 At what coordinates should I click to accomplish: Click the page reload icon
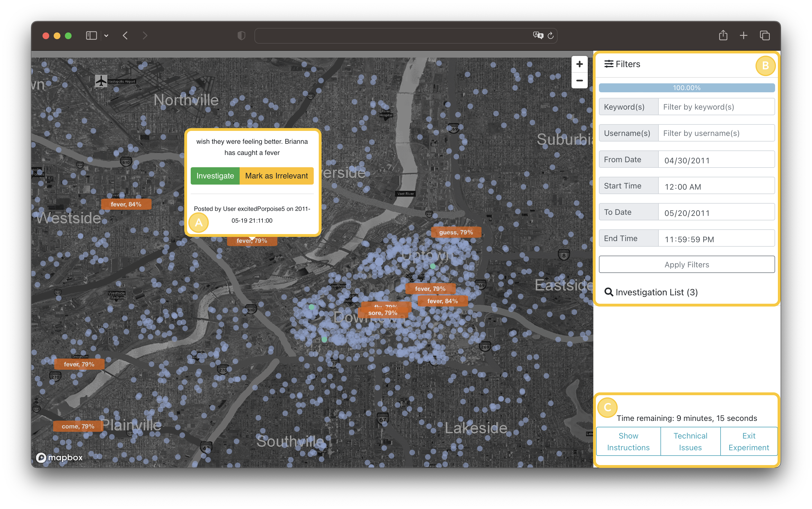tap(551, 36)
